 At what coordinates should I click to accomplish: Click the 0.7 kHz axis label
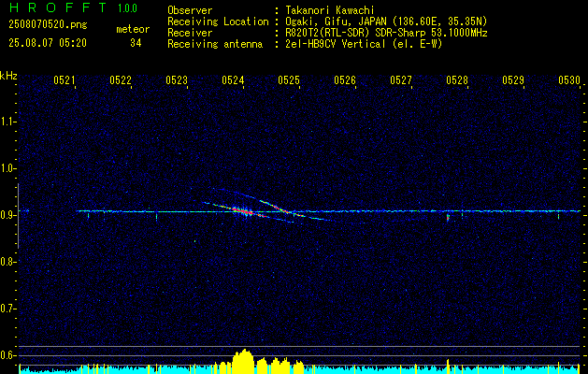tap(7, 309)
